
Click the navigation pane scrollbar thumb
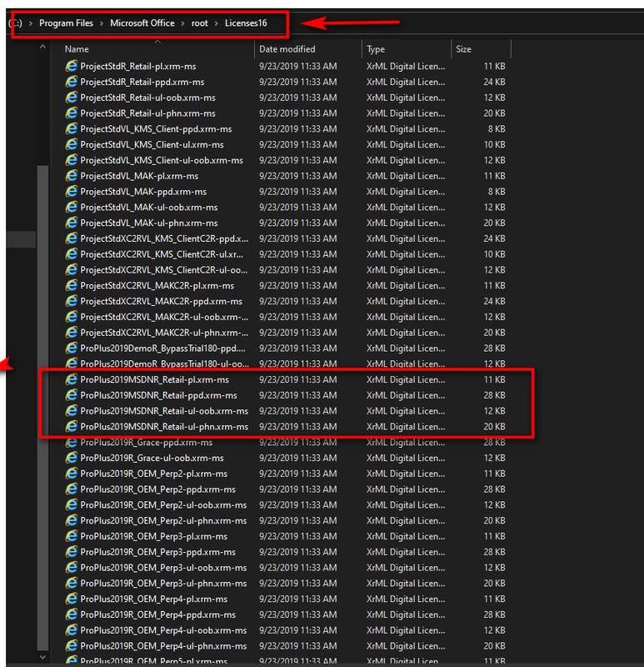42,407
